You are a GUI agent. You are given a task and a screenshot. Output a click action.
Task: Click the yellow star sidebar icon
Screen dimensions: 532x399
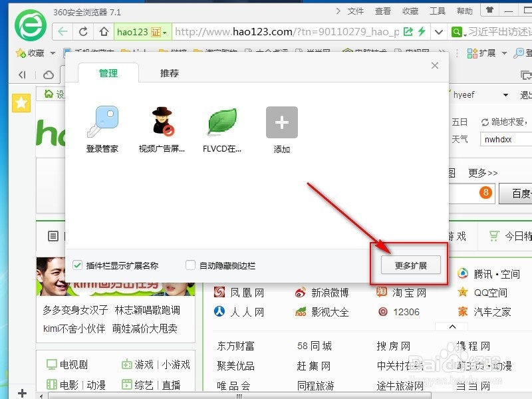coord(21,103)
